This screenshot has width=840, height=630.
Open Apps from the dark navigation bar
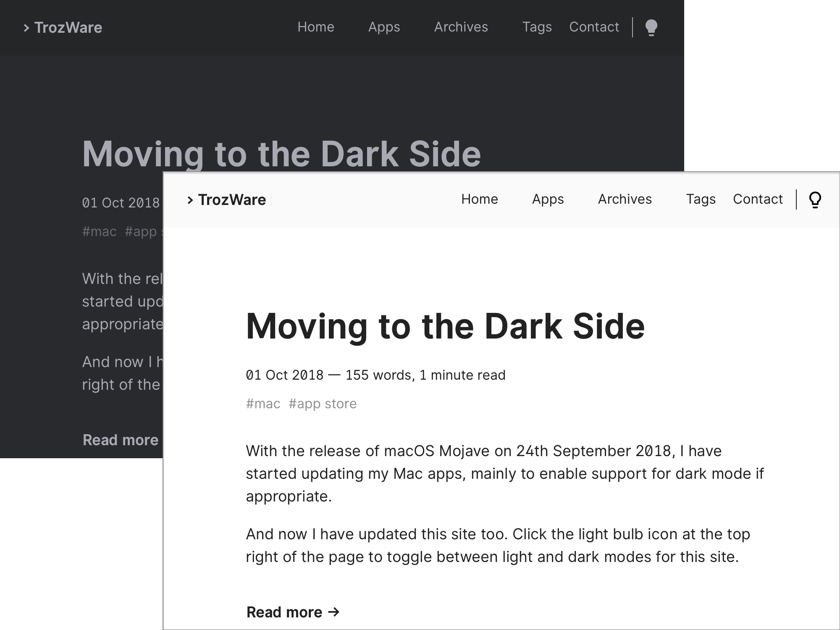(383, 27)
